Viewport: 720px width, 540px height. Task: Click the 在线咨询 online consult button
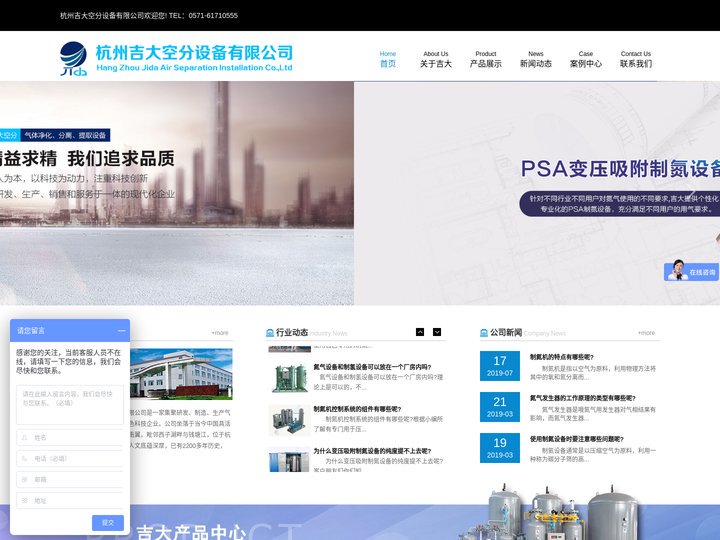pos(691,270)
